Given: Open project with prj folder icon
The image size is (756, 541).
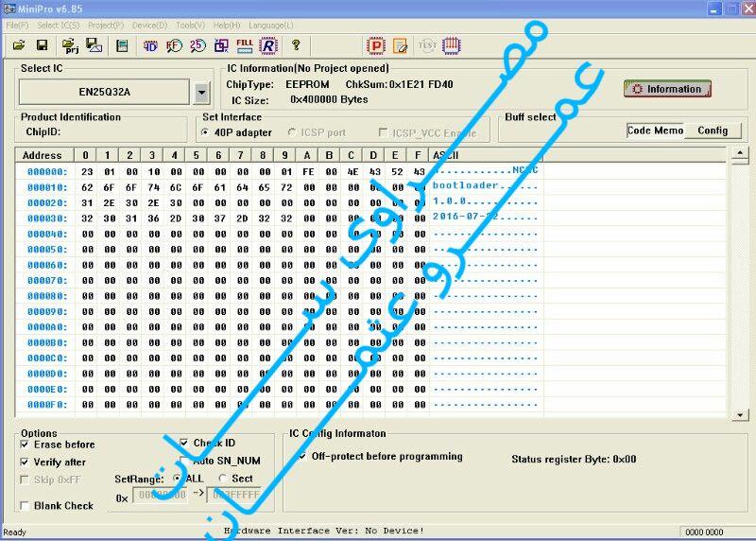Looking at the screenshot, I should (x=70, y=45).
